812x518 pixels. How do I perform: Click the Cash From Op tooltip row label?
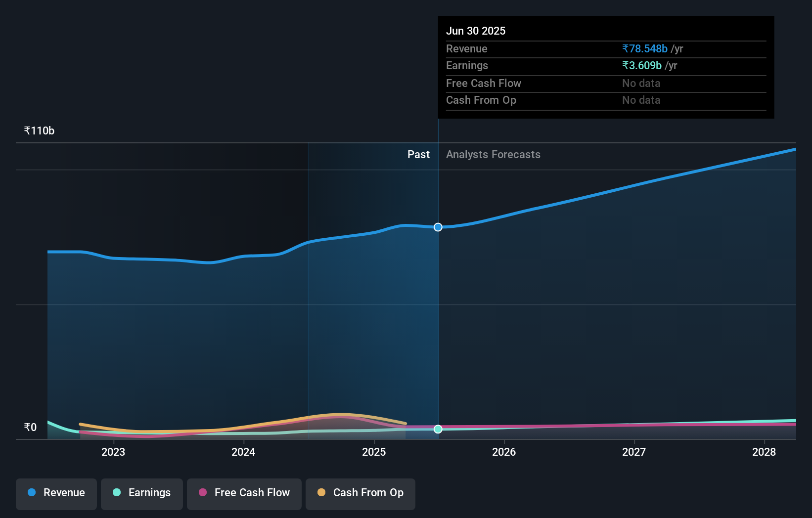481,100
